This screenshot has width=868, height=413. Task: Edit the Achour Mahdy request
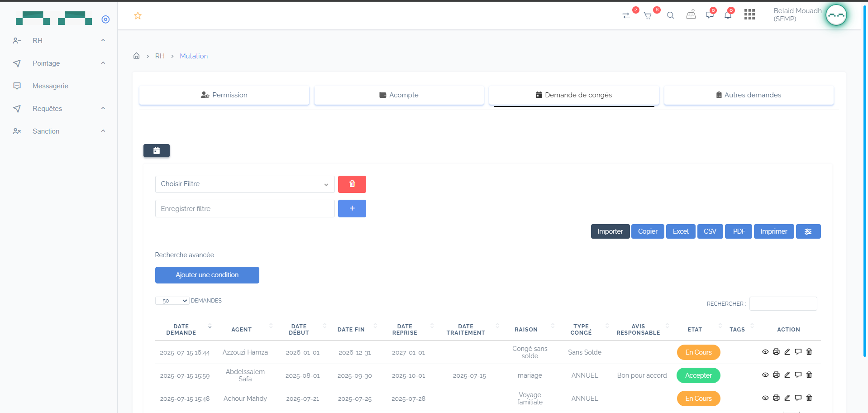(787, 398)
